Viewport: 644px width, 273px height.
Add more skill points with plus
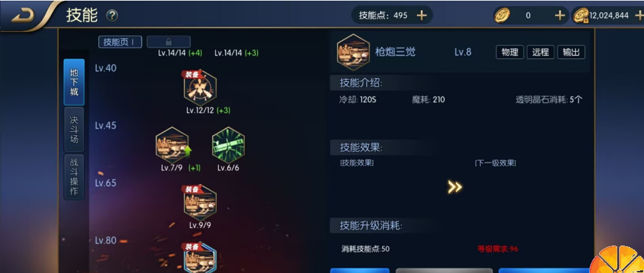pos(421,15)
